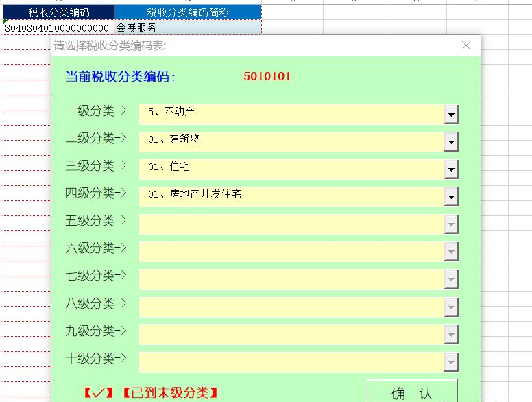
Task: Open the 六级分类 dropdown arrow
Action: tap(451, 252)
